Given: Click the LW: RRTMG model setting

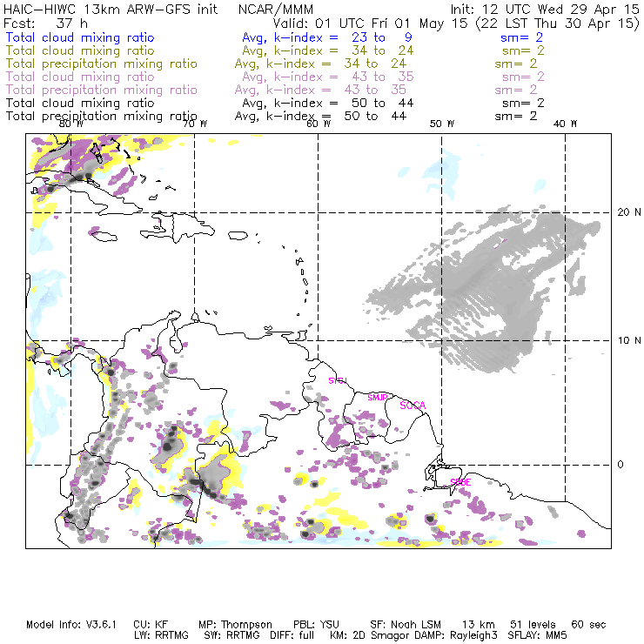Looking at the screenshot, I should [161, 635].
